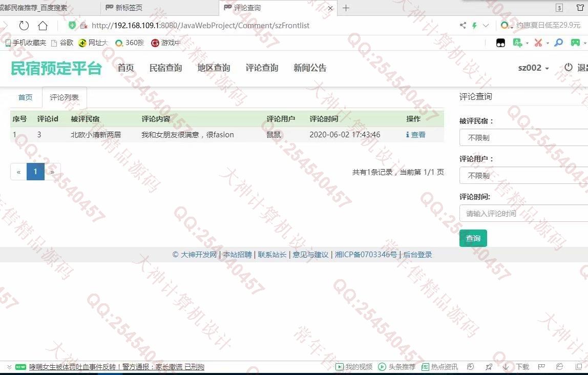This screenshot has height=375, width=588.
Task: Open a new browser tab
Action: [346, 8]
